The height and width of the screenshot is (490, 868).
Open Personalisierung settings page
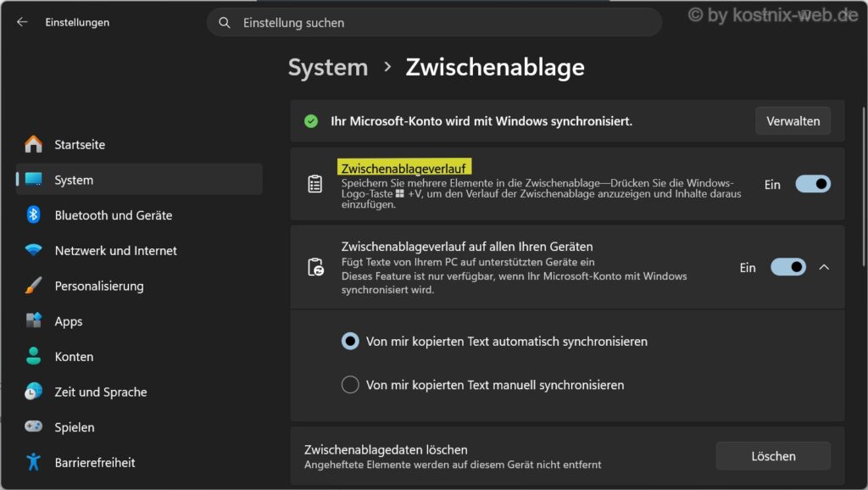139,286
